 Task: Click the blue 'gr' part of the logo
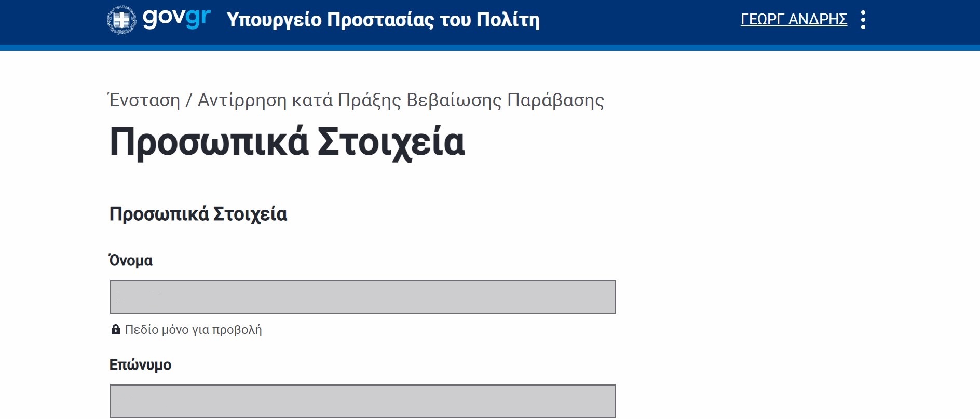point(198,19)
